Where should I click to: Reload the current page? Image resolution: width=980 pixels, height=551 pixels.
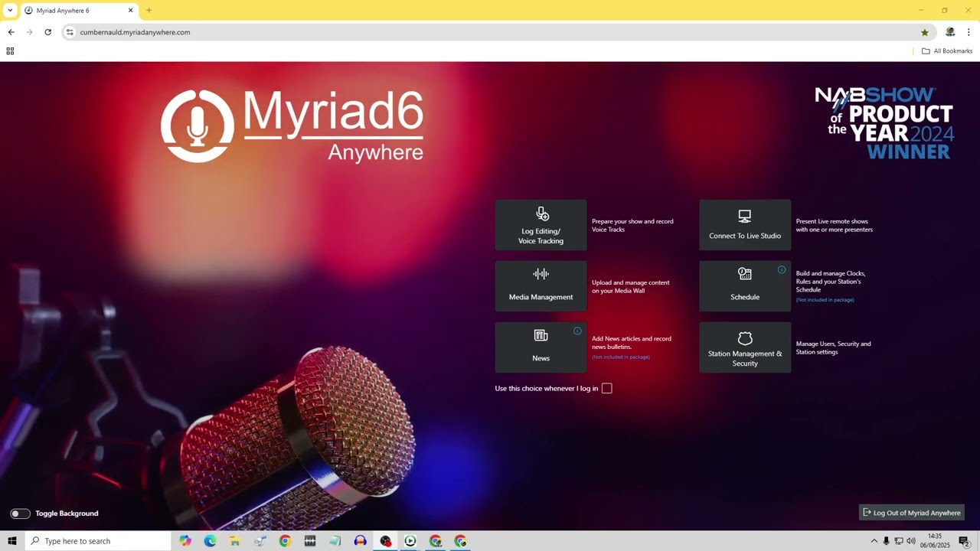click(x=47, y=32)
